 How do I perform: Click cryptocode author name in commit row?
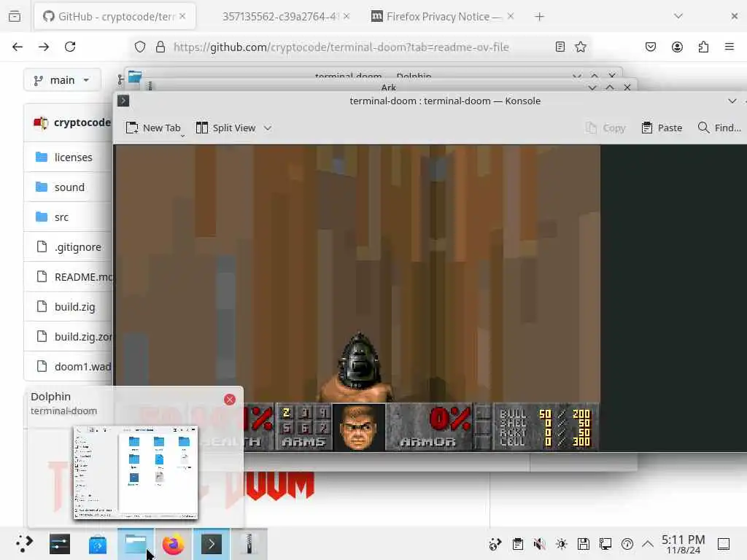(x=82, y=122)
